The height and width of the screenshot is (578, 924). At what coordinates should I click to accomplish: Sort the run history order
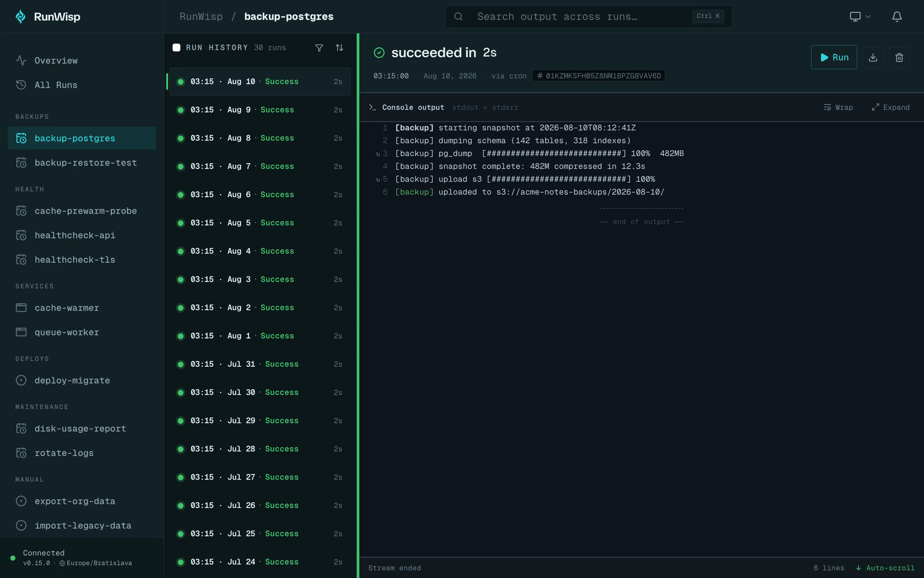pos(339,48)
